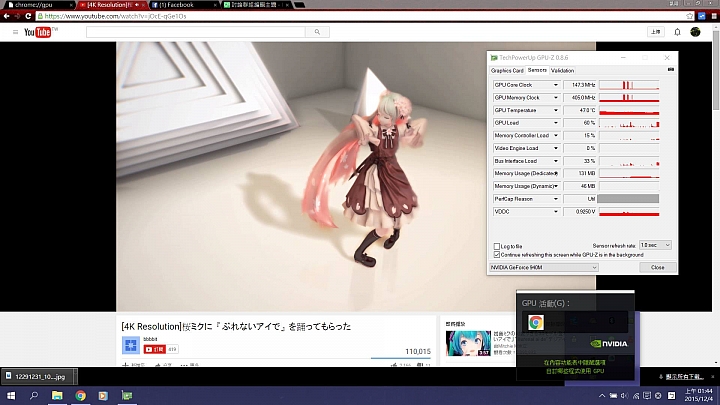Viewport: 720px width, 405px height.
Task: Click the GPU Load history graph
Action: point(629,123)
